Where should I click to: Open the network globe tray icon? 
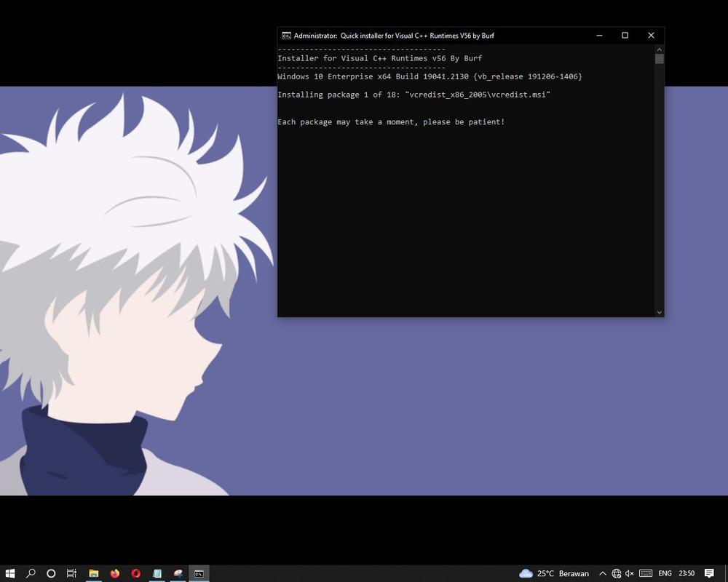[x=616, y=573]
